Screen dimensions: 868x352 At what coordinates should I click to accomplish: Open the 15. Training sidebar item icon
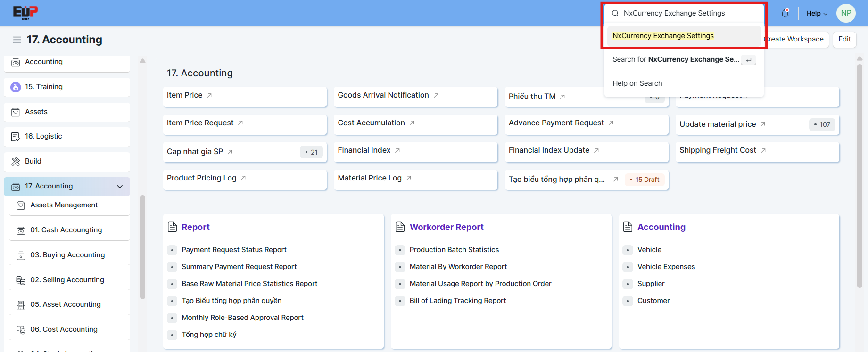tap(16, 87)
